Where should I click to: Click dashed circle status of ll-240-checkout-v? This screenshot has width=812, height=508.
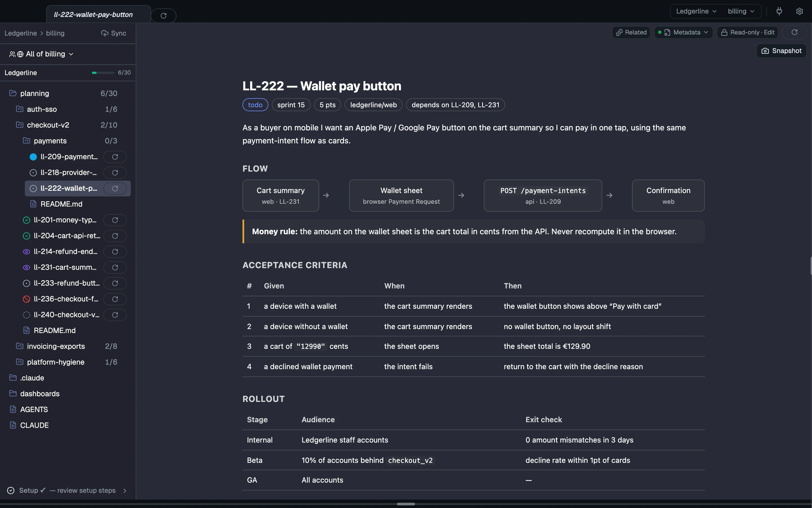pyautogui.click(x=26, y=315)
